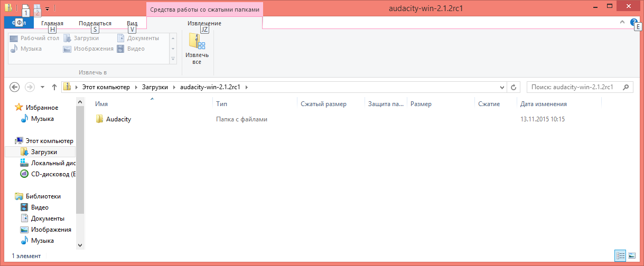Select the 13.11.2015 10:15 date cell

[543, 119]
